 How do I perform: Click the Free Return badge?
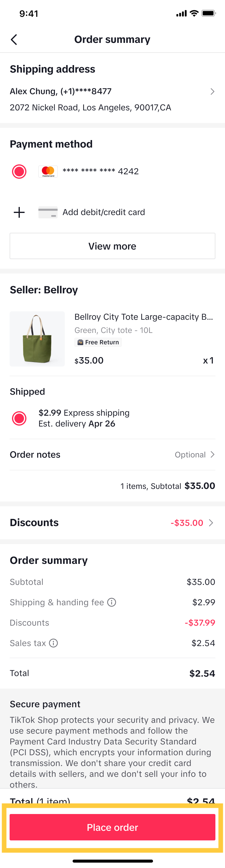click(x=98, y=342)
